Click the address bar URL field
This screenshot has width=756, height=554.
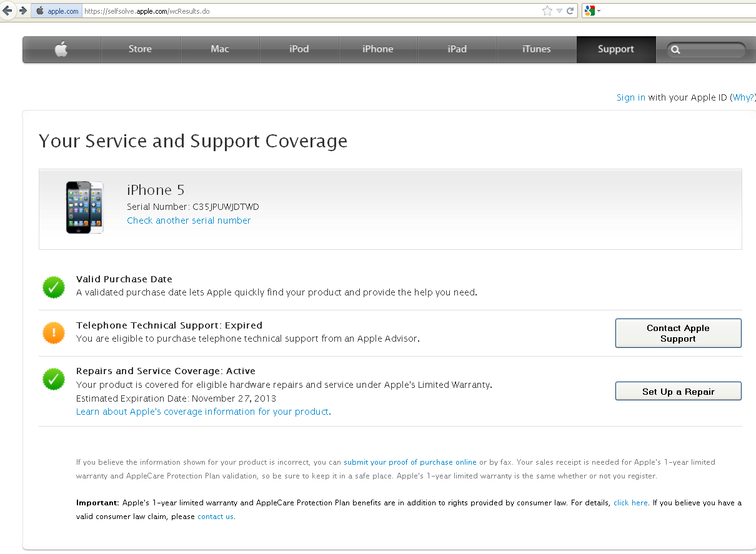pos(312,11)
